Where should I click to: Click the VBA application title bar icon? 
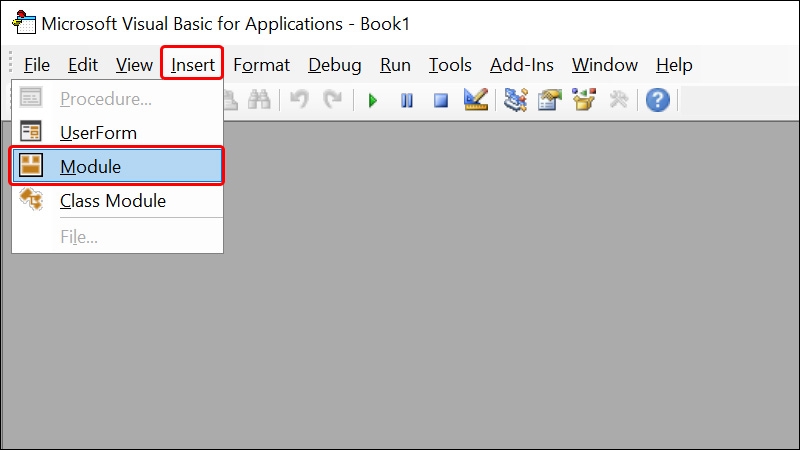coord(23,23)
